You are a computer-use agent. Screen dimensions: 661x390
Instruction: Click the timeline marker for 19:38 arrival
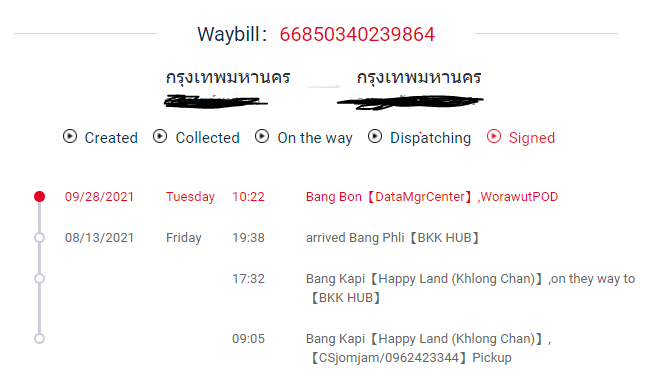click(40, 238)
